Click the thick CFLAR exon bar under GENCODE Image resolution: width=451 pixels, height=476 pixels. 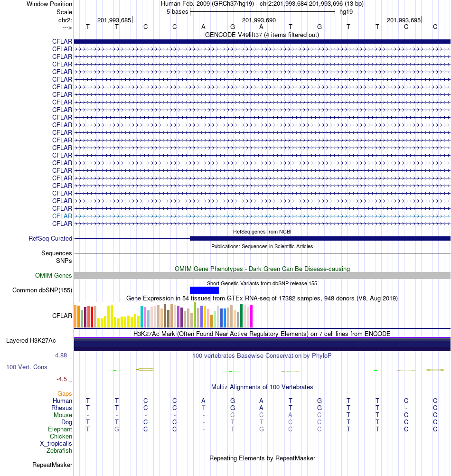262,41
